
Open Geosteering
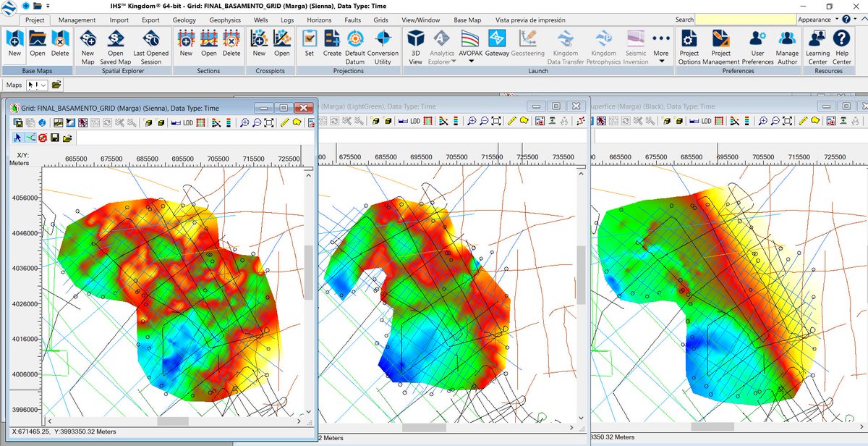pos(527,43)
